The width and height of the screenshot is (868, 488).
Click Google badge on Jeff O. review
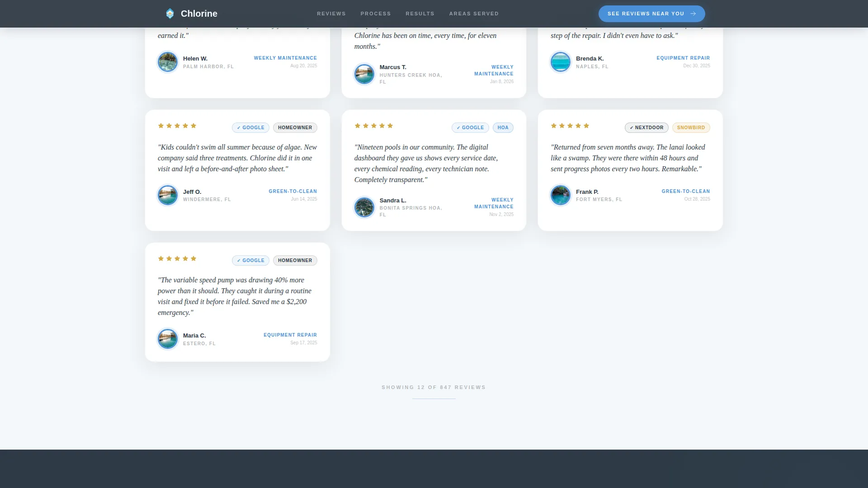click(x=250, y=128)
